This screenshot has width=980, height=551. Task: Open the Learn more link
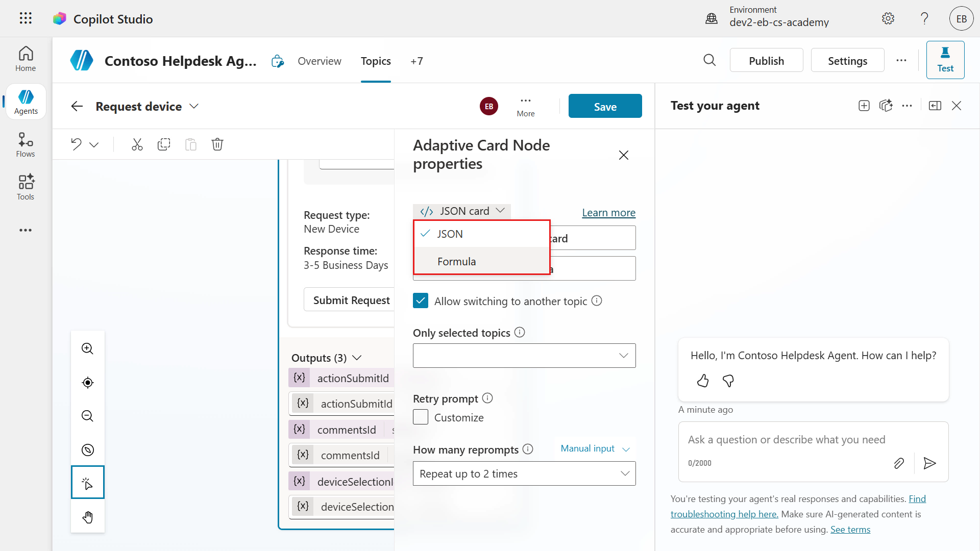tap(608, 213)
